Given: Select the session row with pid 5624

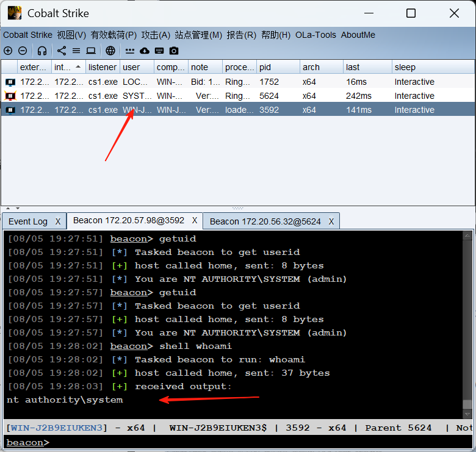Looking at the screenshot, I should (x=238, y=96).
